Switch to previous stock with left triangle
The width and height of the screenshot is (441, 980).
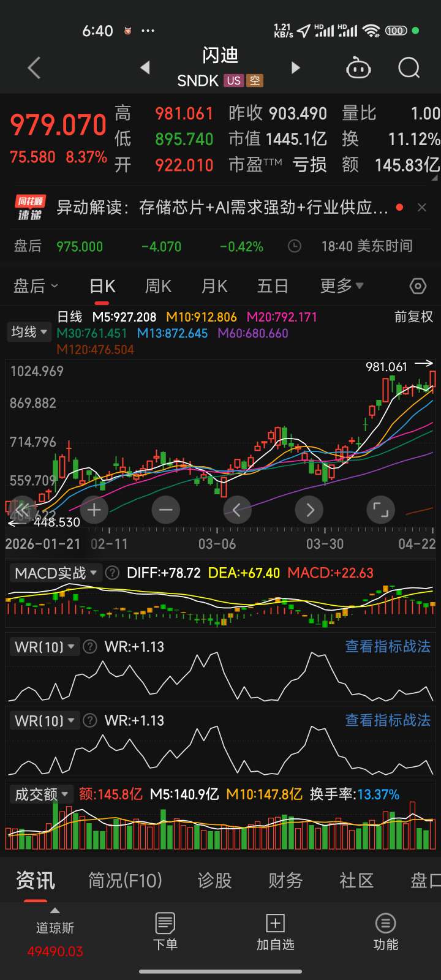(x=145, y=67)
